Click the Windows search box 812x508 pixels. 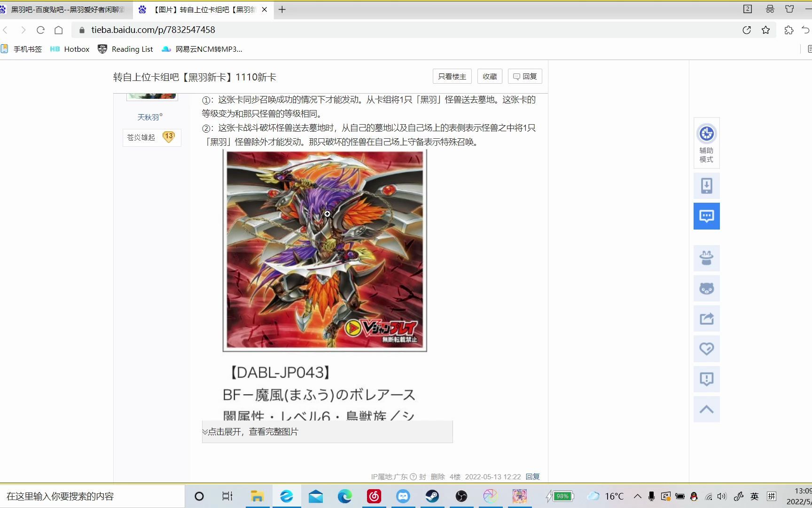[92, 496]
